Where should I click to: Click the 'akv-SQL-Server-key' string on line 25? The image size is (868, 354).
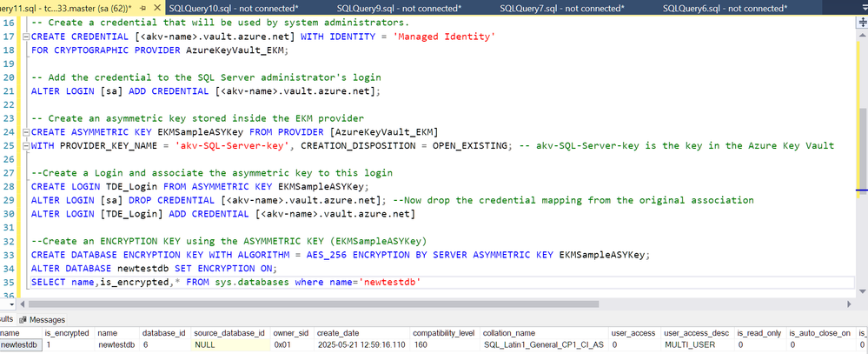pos(232,146)
